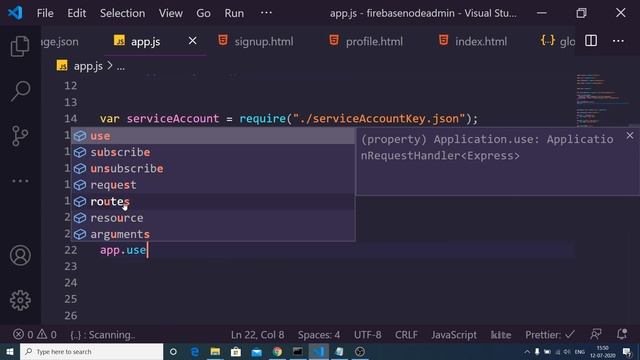
Task: Split the editor to the right
Action: coord(591,41)
